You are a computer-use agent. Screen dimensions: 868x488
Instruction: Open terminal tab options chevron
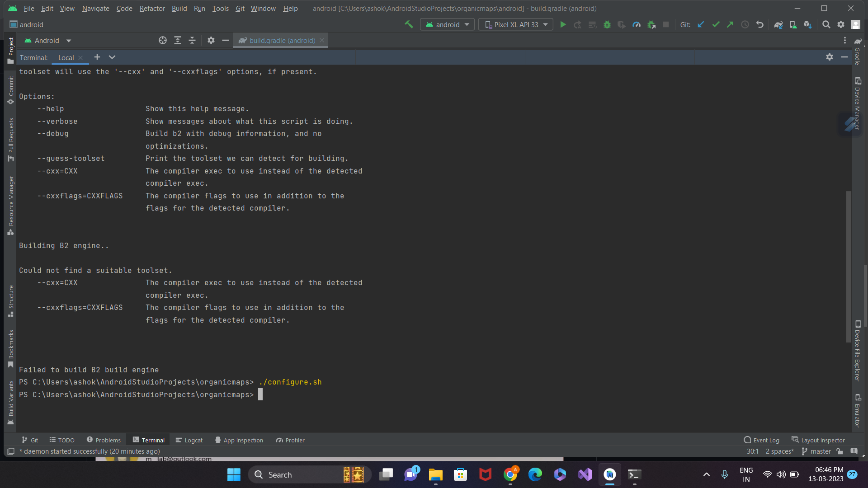click(x=112, y=57)
